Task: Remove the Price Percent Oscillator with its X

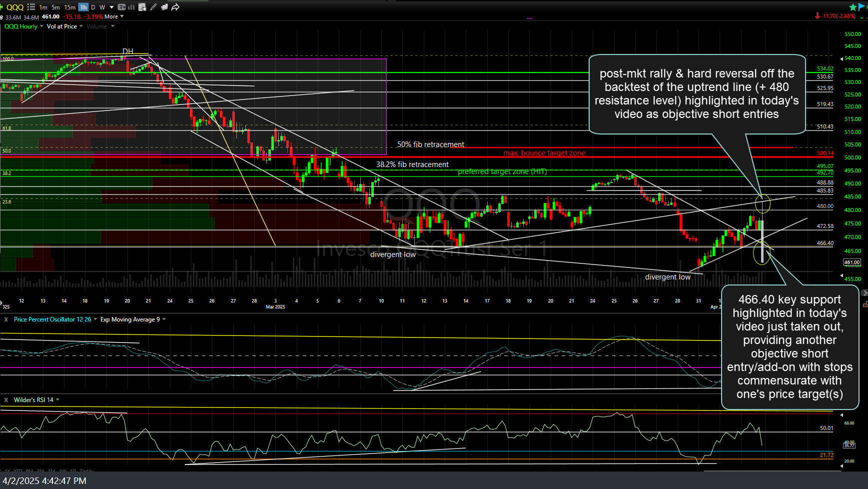Action: pos(5,319)
